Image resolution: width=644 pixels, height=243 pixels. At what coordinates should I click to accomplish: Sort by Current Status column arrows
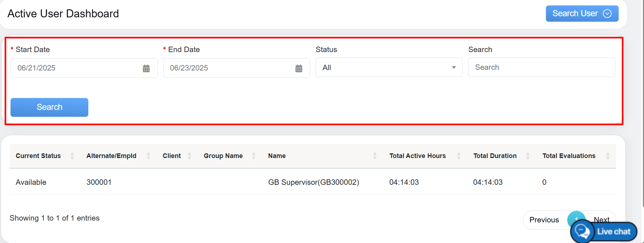72,156
